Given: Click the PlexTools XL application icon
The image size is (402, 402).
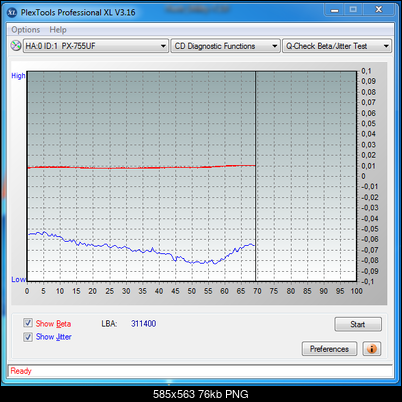Looking at the screenshot, I should tap(12, 13).
